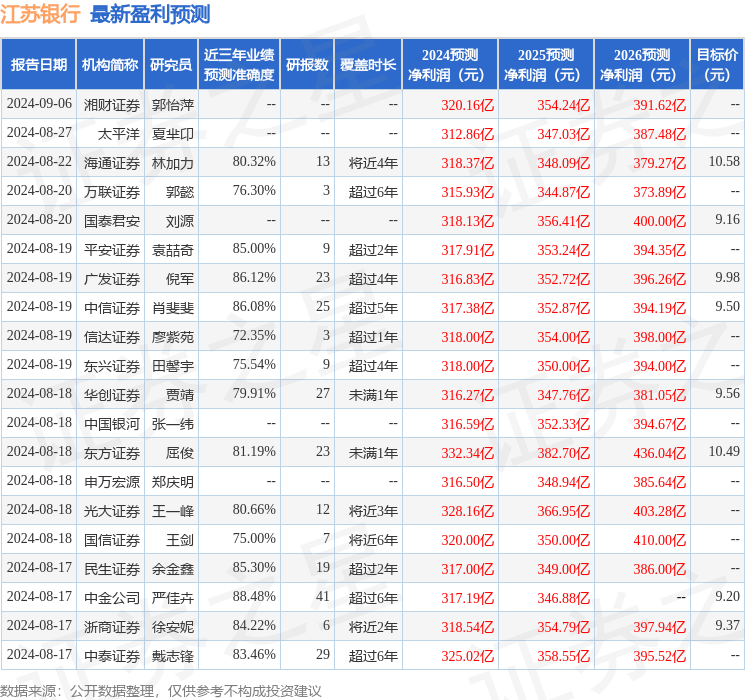Click the 2026预测净利润 column header

pyautogui.click(x=642, y=65)
